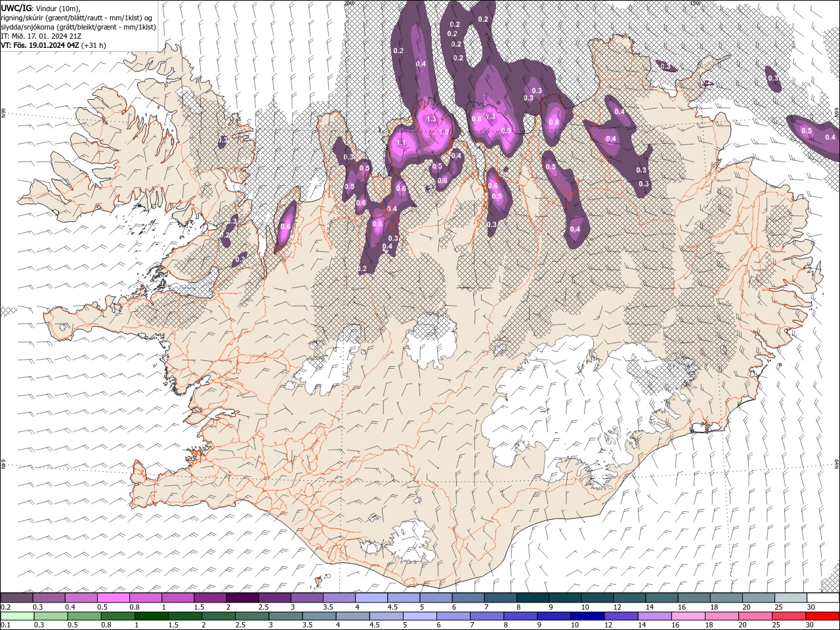Pick the pink 18 swatch in lower legend row
Screen dimensions: 840x630
pos(721,616)
